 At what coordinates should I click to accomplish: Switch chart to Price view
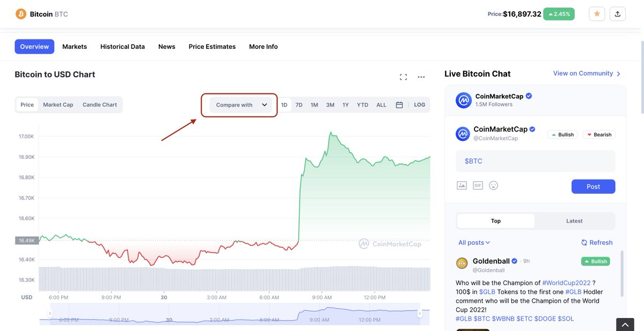(x=27, y=105)
